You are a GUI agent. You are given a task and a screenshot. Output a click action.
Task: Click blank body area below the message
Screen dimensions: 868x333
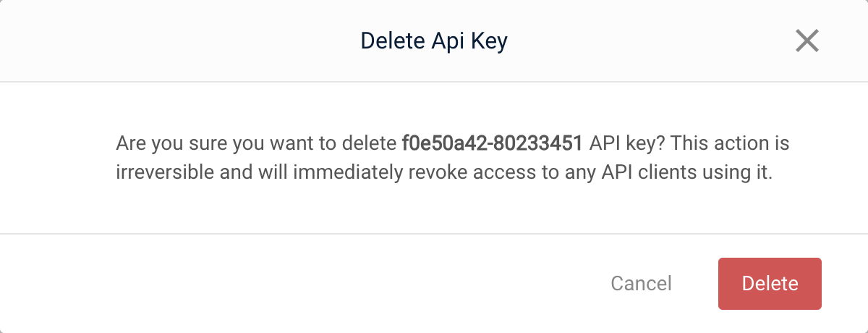[x=434, y=211]
